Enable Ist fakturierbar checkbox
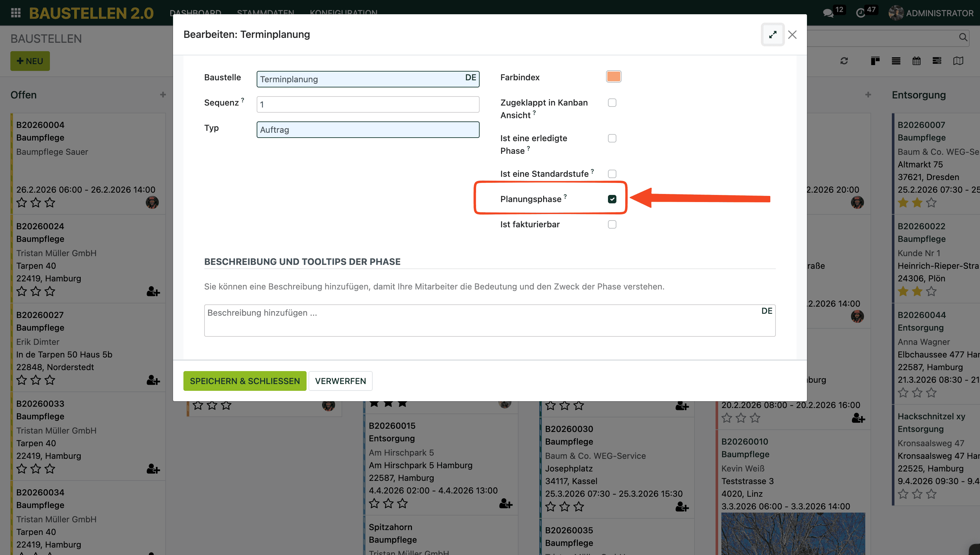 [x=612, y=224]
